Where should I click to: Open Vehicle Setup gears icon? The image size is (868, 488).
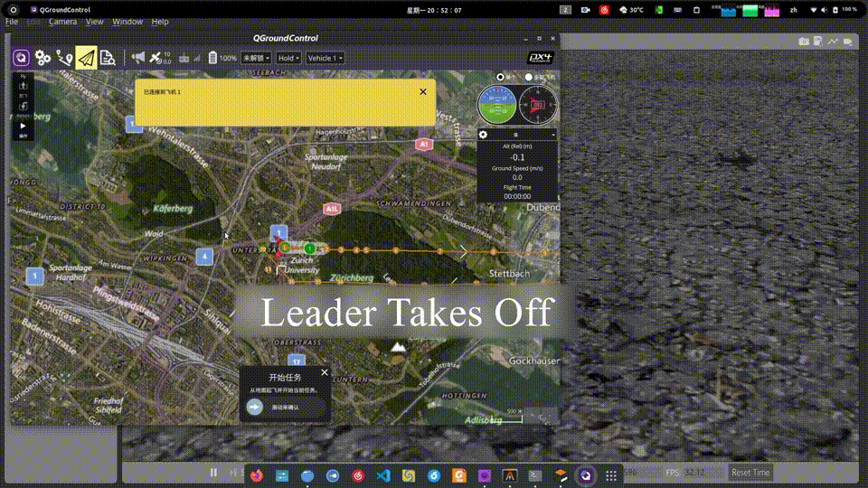[x=42, y=58]
